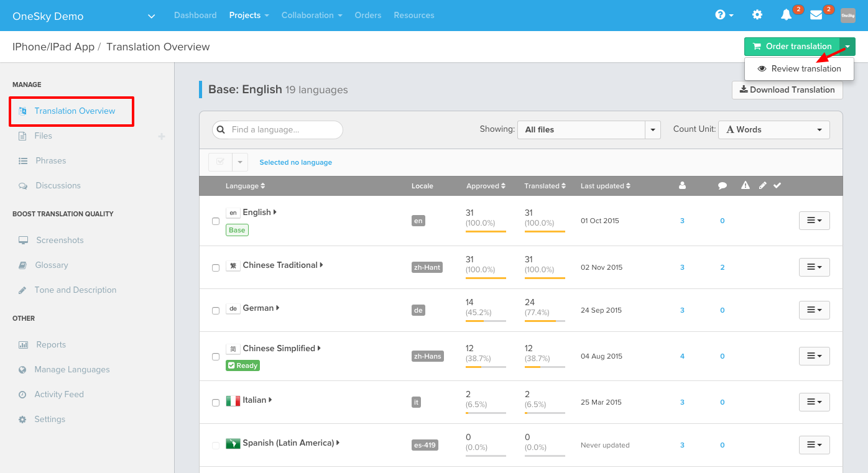Expand the English language name arrow
Viewport: 868px width, 473px height.
275,213
